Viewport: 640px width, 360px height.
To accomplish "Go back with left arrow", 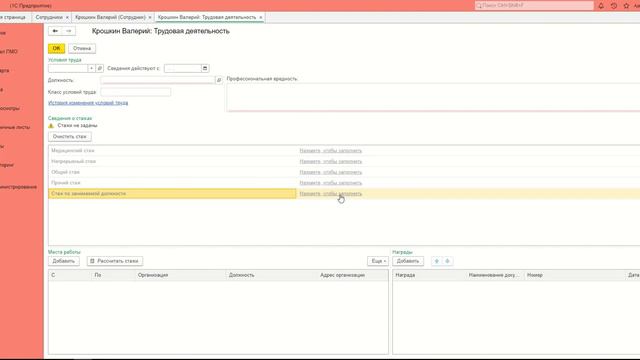I will click(55, 31).
